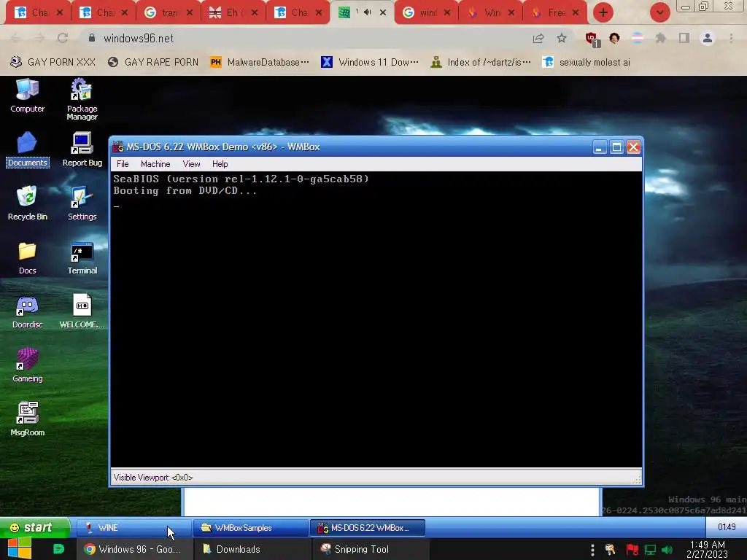This screenshot has width=747, height=560.
Task: Click the host tray volume speaker icon
Action: (x=667, y=550)
